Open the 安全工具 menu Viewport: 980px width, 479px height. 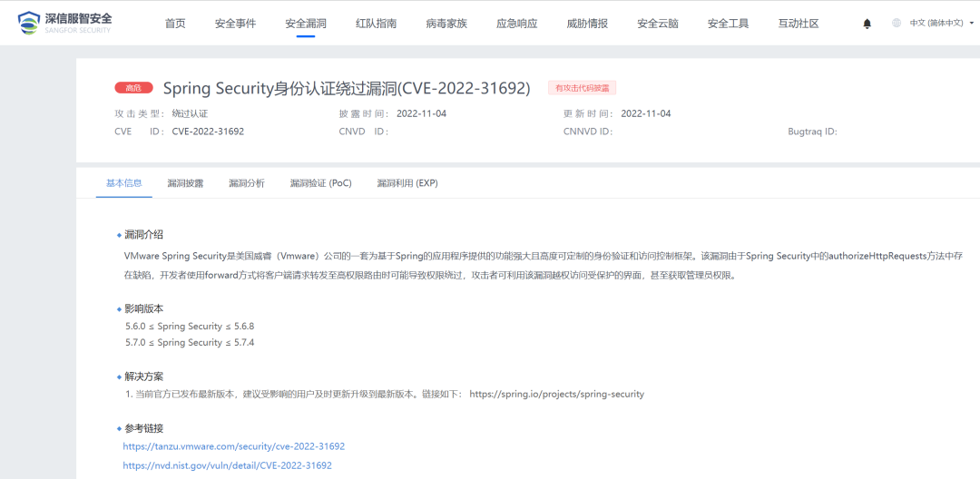[x=728, y=24]
